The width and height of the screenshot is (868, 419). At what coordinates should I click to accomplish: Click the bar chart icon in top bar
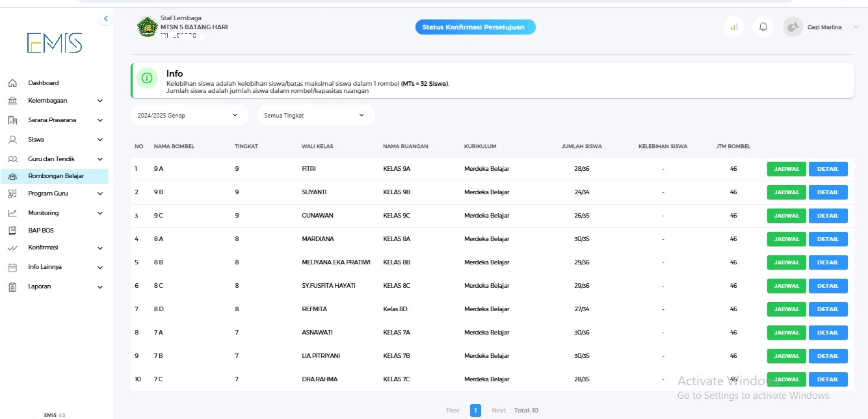(x=734, y=27)
